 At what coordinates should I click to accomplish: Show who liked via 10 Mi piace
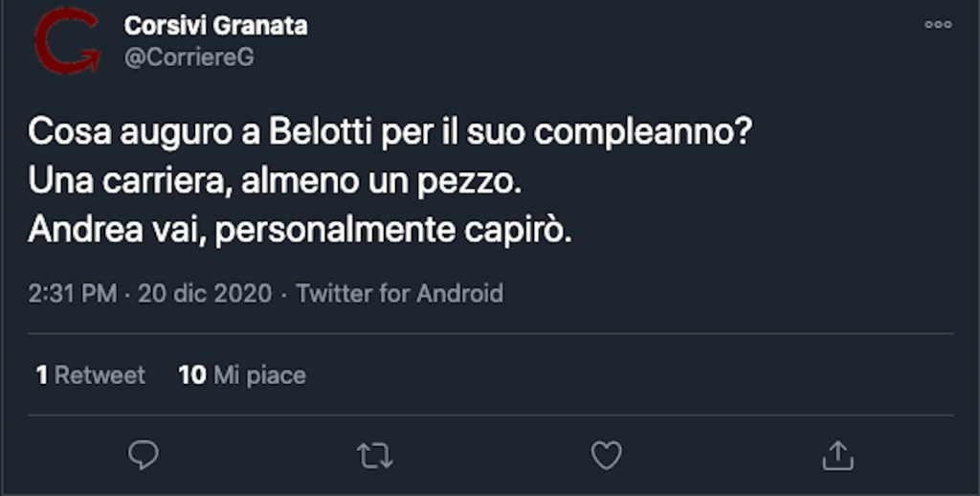242,374
